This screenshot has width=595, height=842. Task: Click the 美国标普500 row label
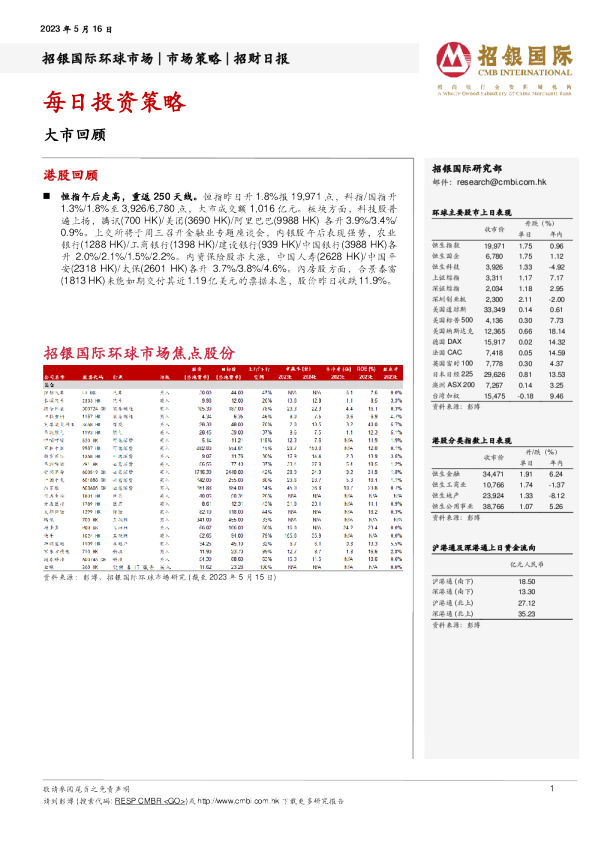pos(453,320)
